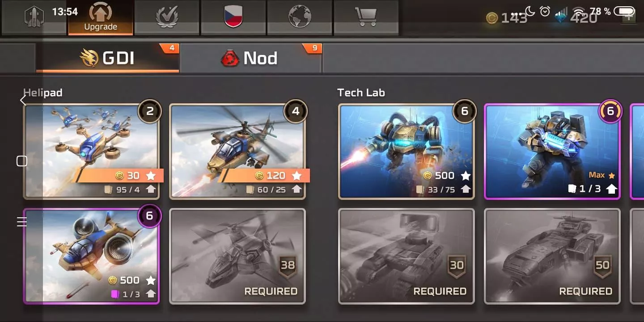Click the back chevron near Helipad
Viewport: 644px width, 322px height.
pyautogui.click(x=23, y=100)
